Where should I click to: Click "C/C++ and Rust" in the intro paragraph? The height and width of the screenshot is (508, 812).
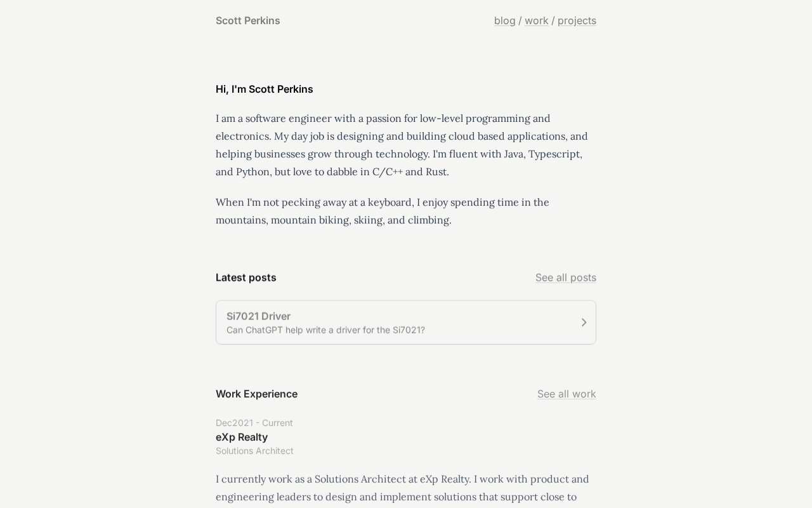410,172
